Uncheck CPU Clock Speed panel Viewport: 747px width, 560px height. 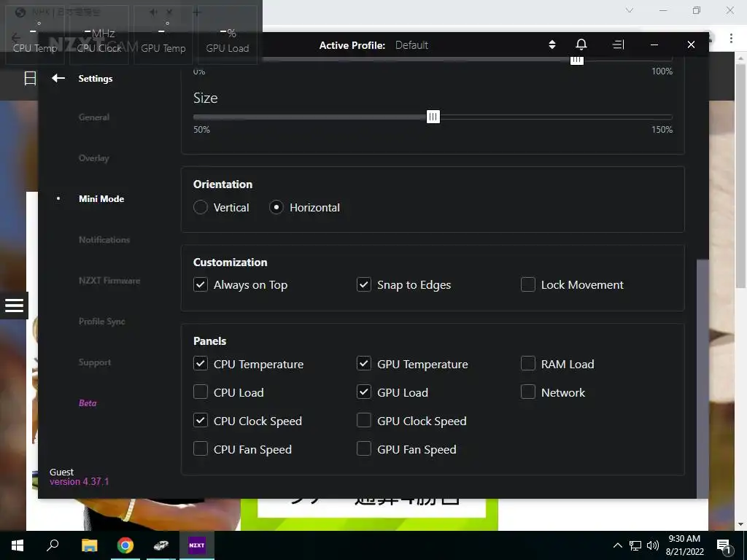pyautogui.click(x=201, y=421)
